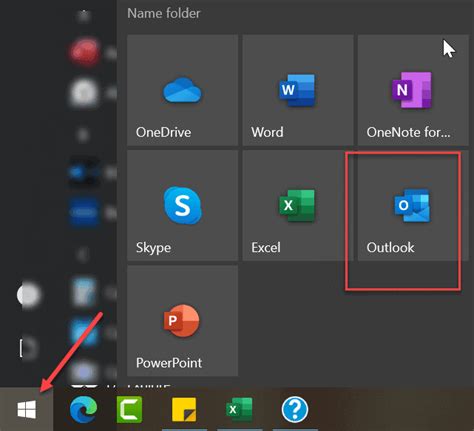Image resolution: width=474 pixels, height=431 pixels.
Task: Open Sticky Notes from the taskbar
Action: coord(184,409)
